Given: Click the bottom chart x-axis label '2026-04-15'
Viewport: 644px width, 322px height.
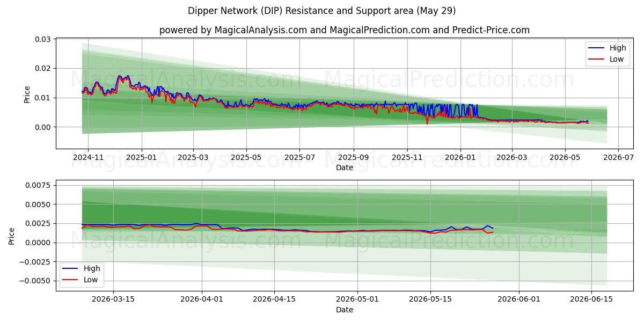Looking at the screenshot, I should click(274, 301).
